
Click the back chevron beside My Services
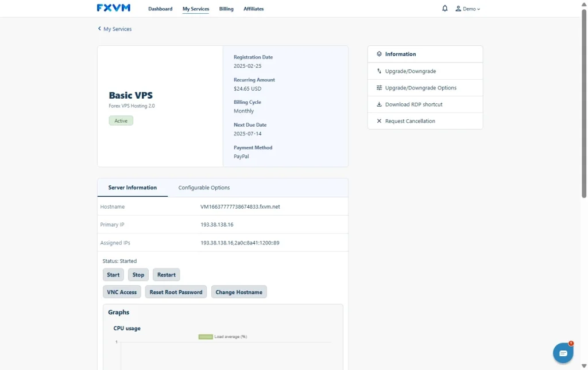pyautogui.click(x=99, y=29)
